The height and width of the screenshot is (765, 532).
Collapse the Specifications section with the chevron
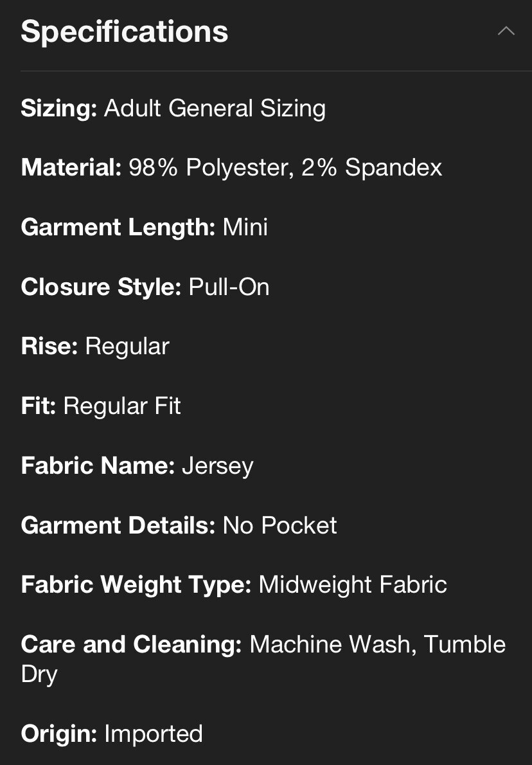pyautogui.click(x=506, y=32)
